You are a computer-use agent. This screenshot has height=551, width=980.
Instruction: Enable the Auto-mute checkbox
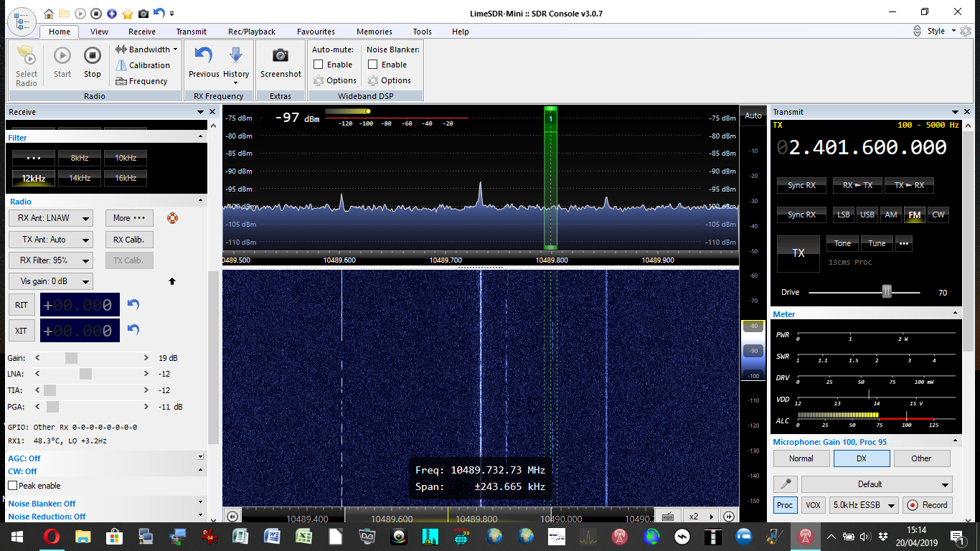(319, 65)
